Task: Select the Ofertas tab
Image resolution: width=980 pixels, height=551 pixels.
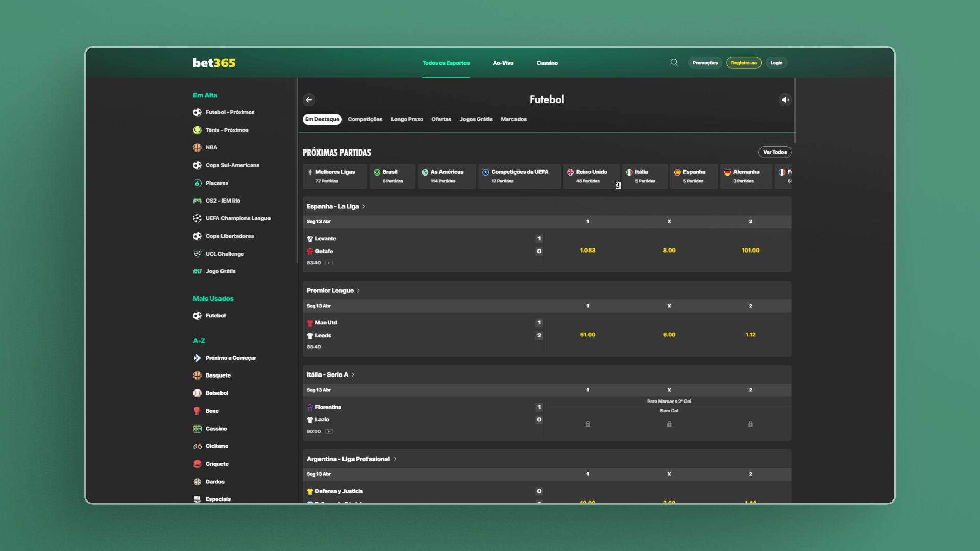Action: [441, 119]
